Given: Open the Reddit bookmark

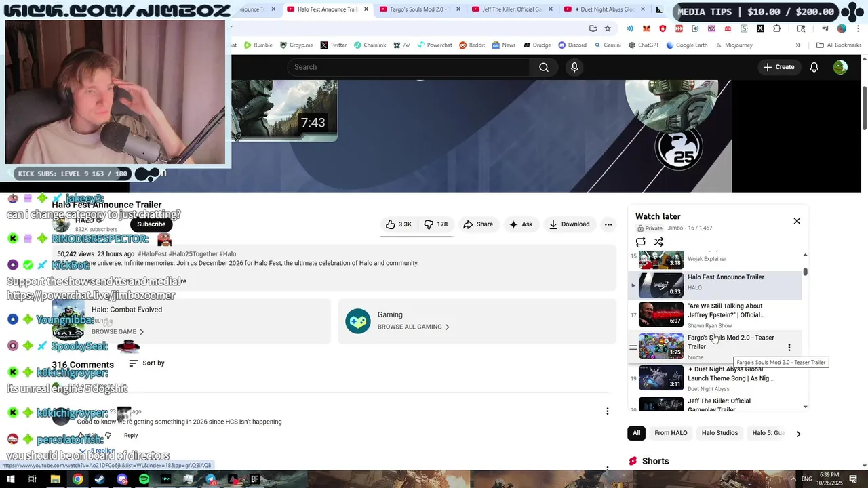Looking at the screenshot, I should coord(472,45).
